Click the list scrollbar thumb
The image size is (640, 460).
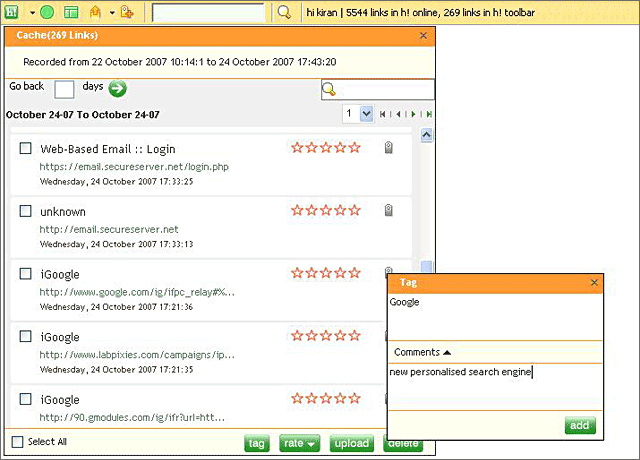point(427,267)
